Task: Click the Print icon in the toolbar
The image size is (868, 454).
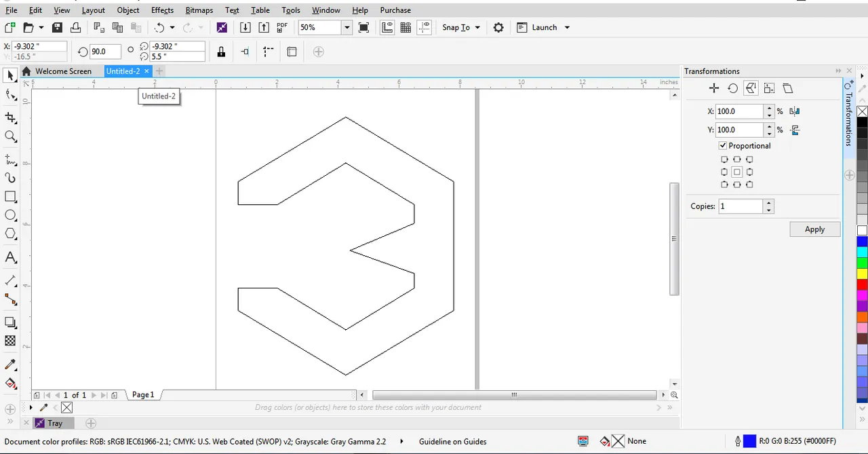Action: point(76,27)
